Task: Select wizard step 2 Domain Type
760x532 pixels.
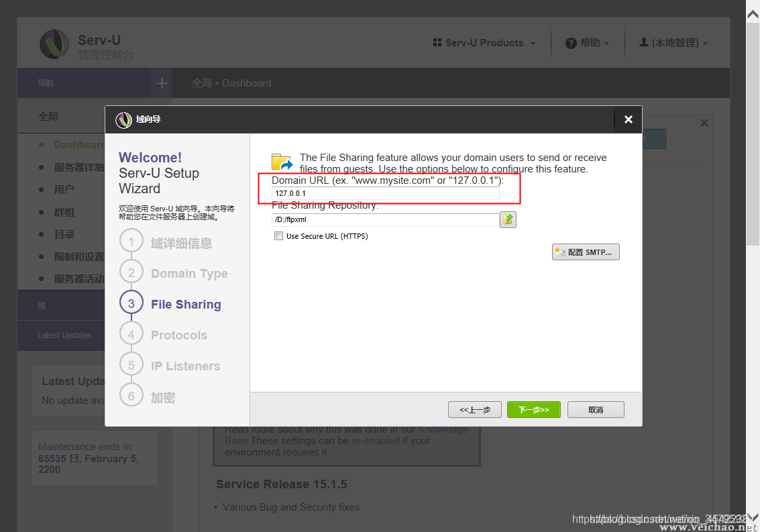Action: [x=174, y=274]
